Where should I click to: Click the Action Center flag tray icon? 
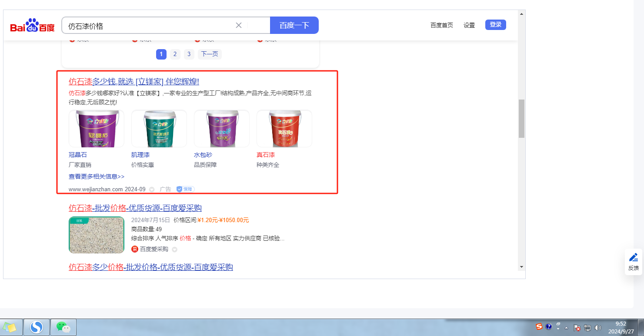(x=577, y=328)
